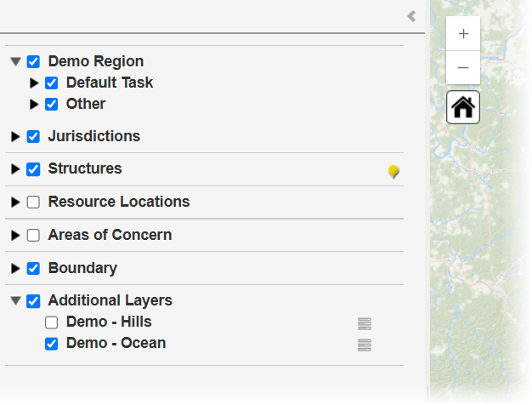This screenshot has width=532, height=405.
Task: Open Demo - Hills layer options icon
Action: pyautogui.click(x=365, y=323)
